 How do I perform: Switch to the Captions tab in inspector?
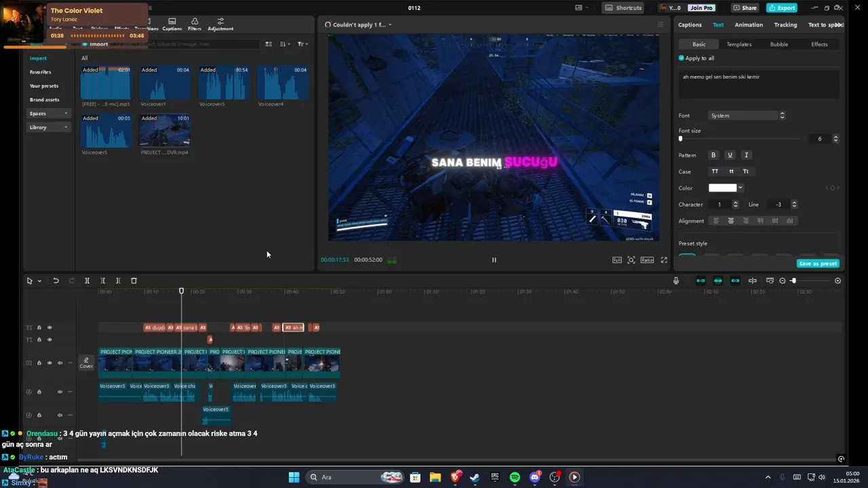tap(690, 25)
